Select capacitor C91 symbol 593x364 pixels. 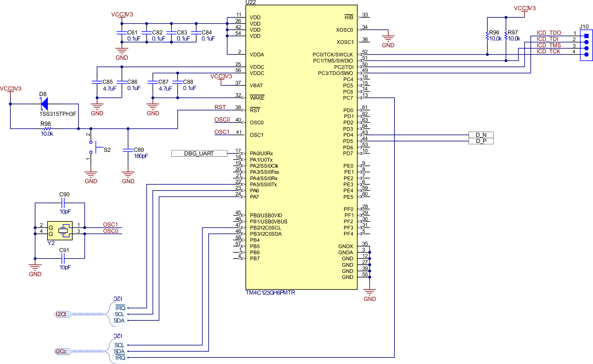coord(63,259)
